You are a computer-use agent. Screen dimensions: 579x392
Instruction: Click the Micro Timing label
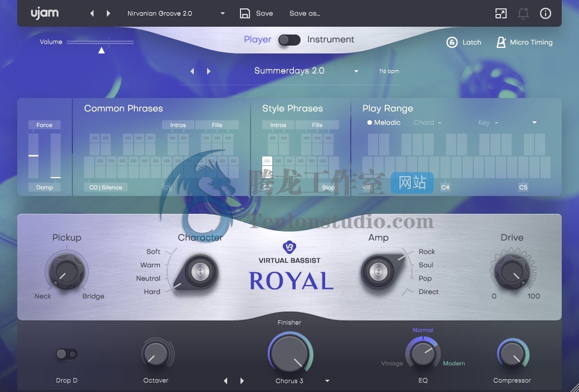pos(531,42)
